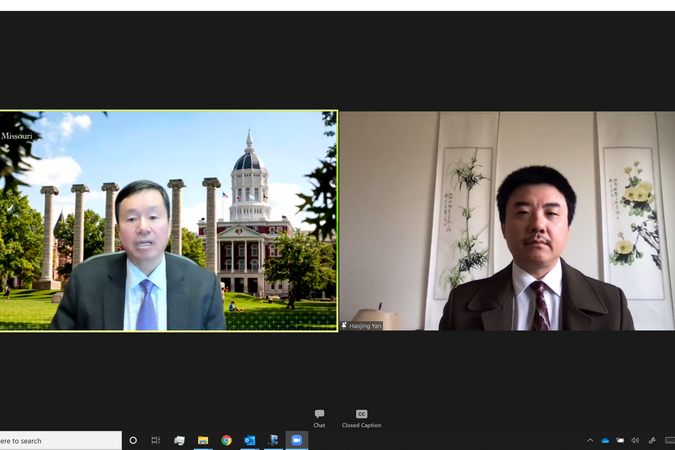The height and width of the screenshot is (450, 675).
Task: Open the keyboard icon at taskbar's right edge
Action: 669,440
